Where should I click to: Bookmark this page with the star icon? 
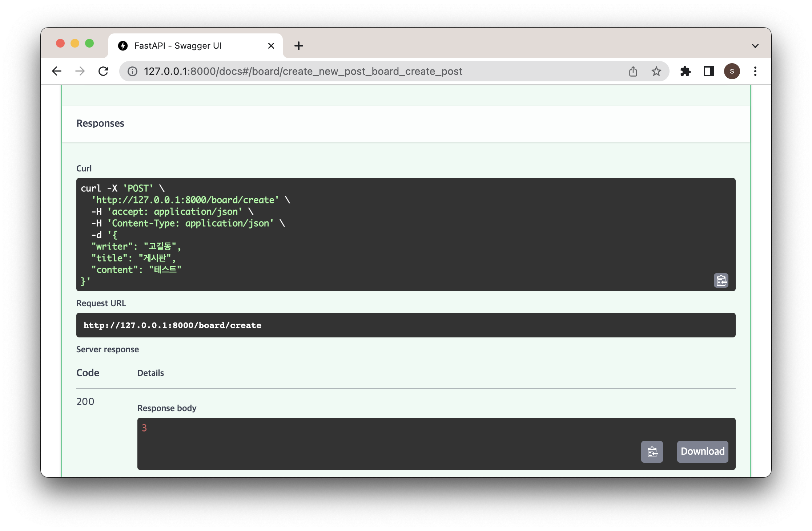(x=656, y=71)
